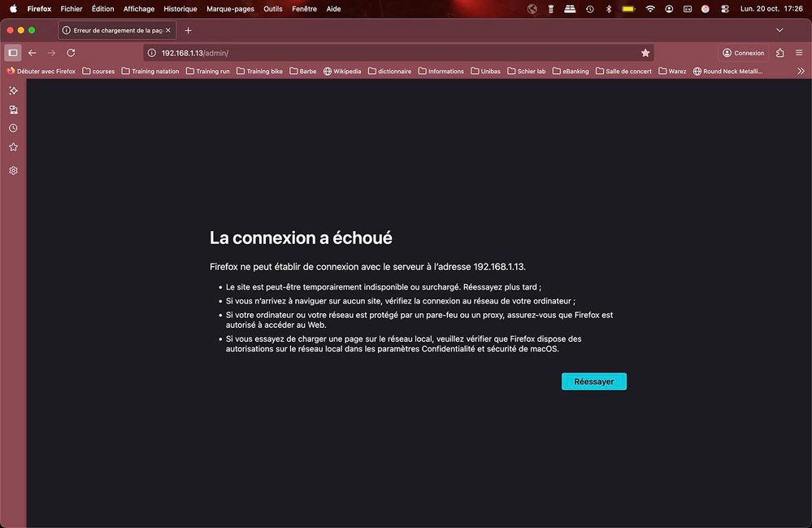Image resolution: width=812 pixels, height=528 pixels.
Task: Open the Firefox application menu
Action: [x=39, y=9]
